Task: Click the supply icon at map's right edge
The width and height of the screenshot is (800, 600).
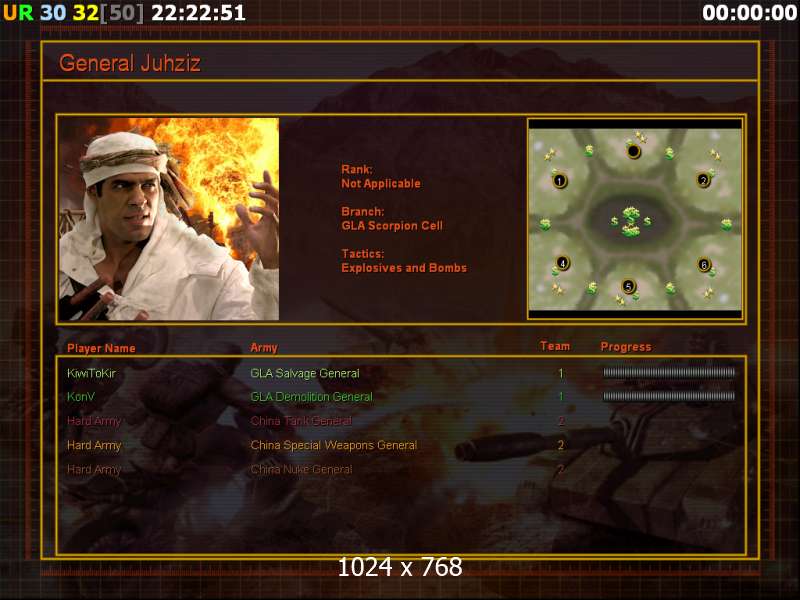Action: click(727, 224)
